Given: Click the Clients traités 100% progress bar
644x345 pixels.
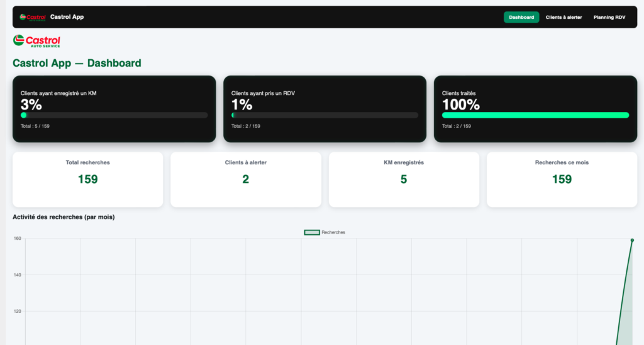Looking at the screenshot, I should [535, 115].
